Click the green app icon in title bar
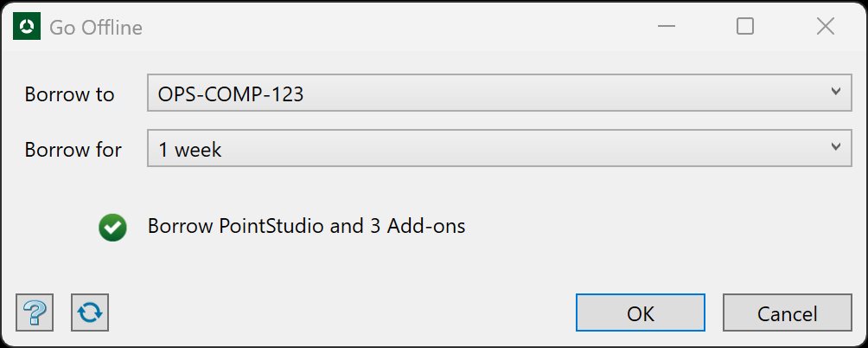The image size is (868, 348). click(27, 26)
